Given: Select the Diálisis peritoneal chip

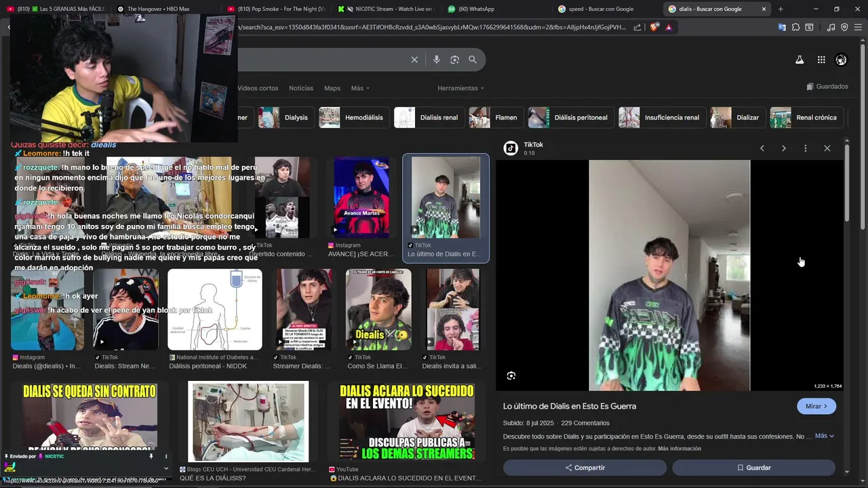Looking at the screenshot, I should (570, 117).
